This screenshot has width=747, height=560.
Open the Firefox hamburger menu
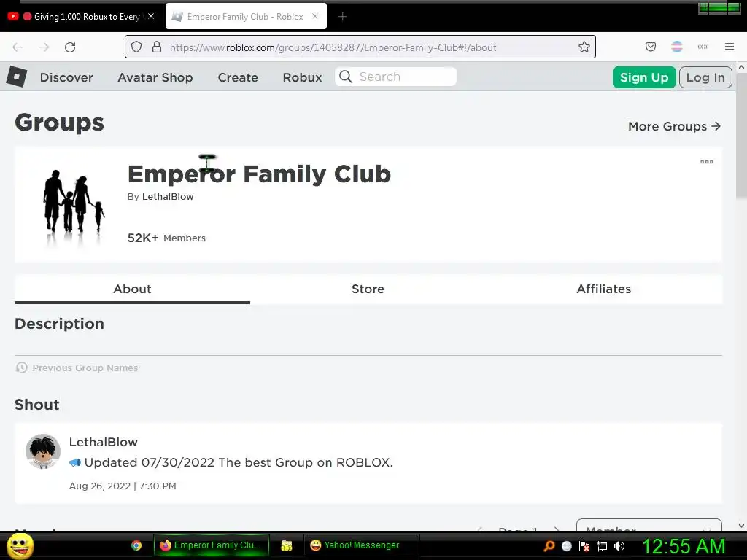[x=729, y=47]
